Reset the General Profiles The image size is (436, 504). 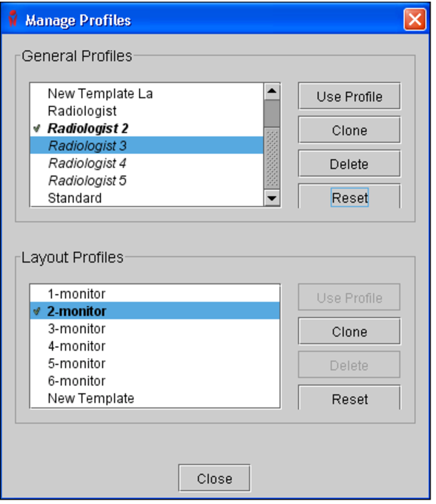point(349,197)
